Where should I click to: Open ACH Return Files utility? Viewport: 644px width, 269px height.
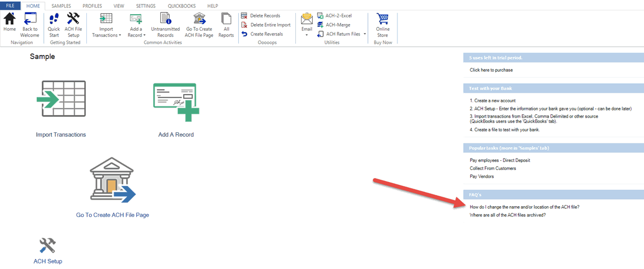point(339,34)
